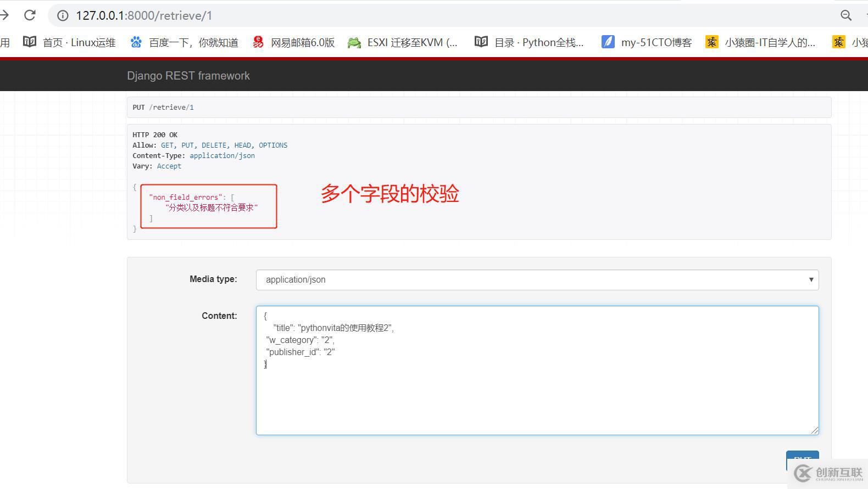Screen dimensions: 868x489
Task: Click the book favicon for Linux运维
Action: pyautogui.click(x=29, y=42)
